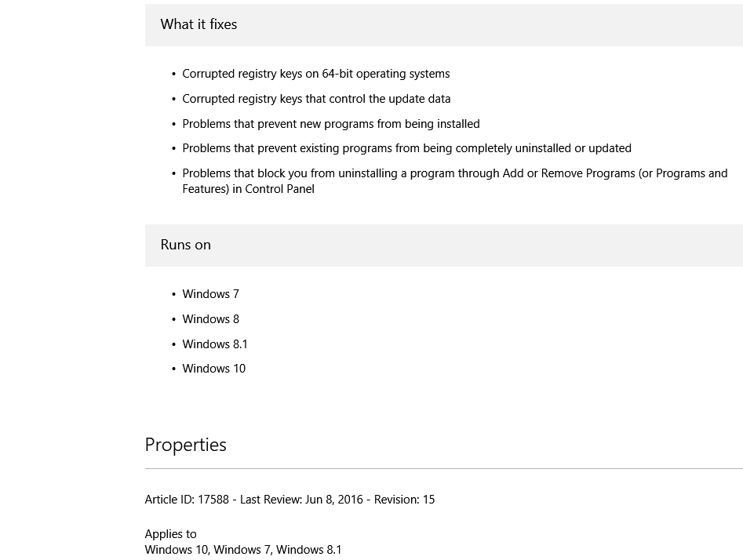Click the "Article ID: 17588" text
The width and height of the screenshot is (743, 560).
187,500
